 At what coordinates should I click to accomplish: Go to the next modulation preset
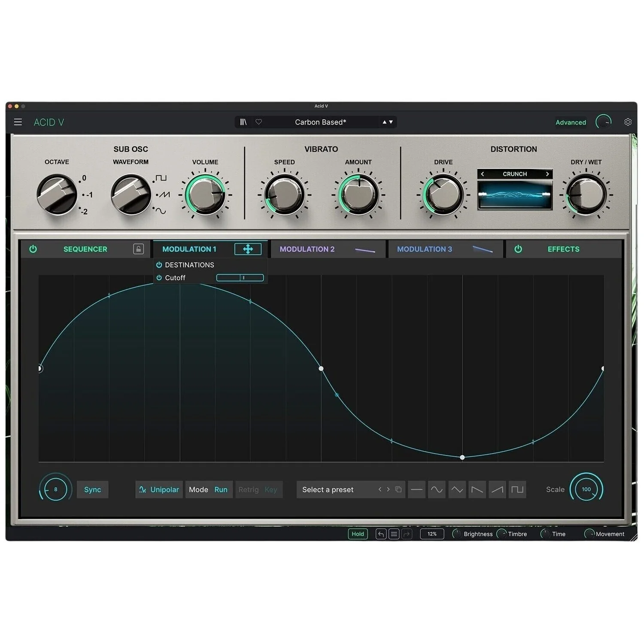pyautogui.click(x=388, y=489)
